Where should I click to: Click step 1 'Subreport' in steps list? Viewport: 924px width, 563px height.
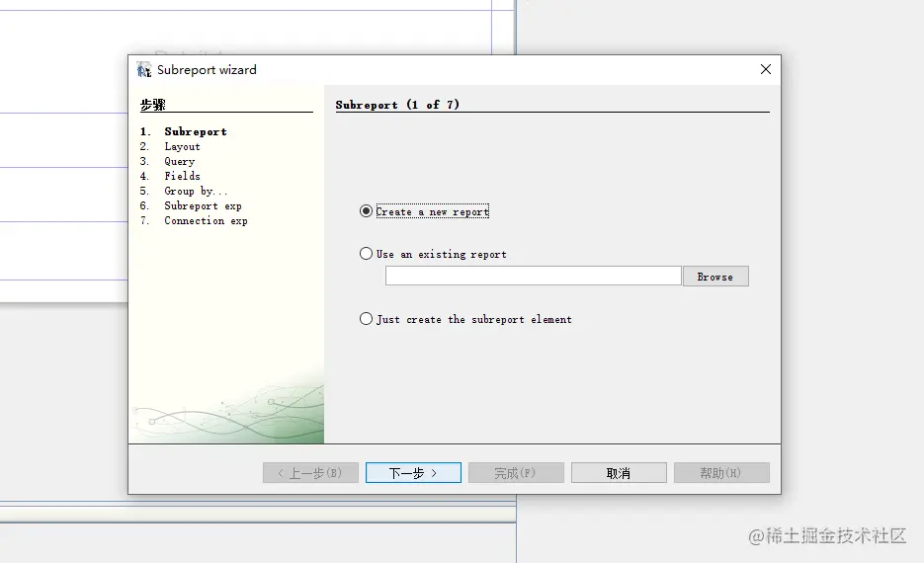tap(195, 132)
